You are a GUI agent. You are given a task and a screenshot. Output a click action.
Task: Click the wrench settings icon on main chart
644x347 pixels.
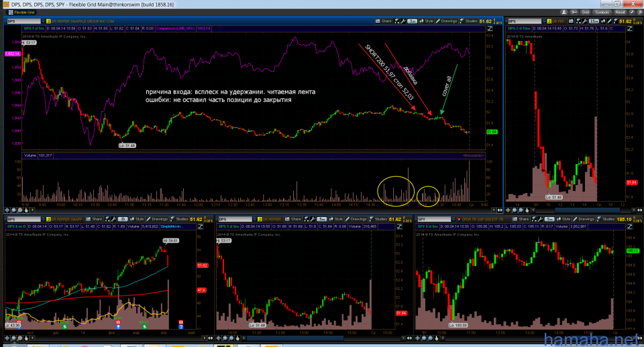403,21
